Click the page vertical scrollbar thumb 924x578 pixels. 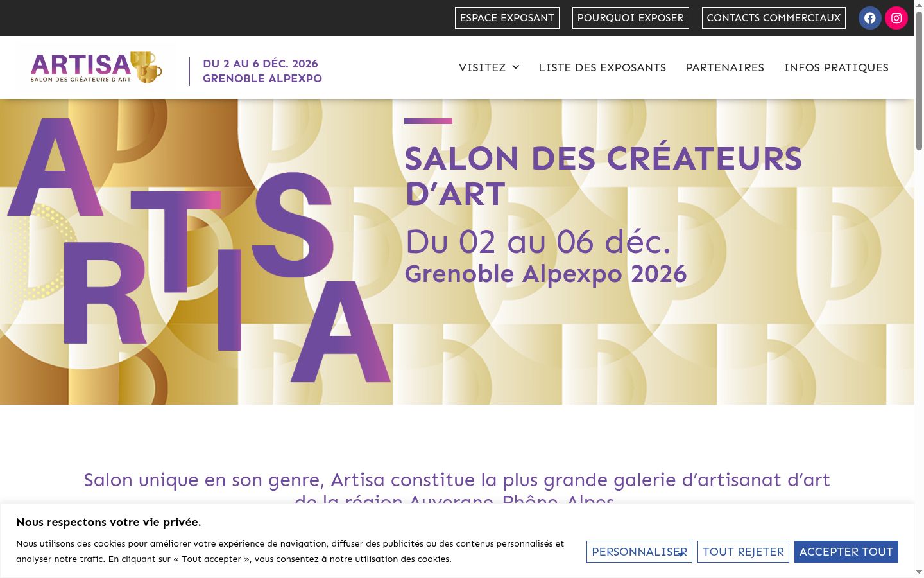(919, 80)
